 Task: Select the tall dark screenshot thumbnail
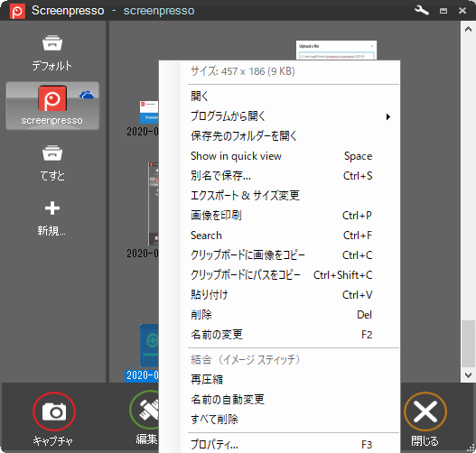point(154,203)
